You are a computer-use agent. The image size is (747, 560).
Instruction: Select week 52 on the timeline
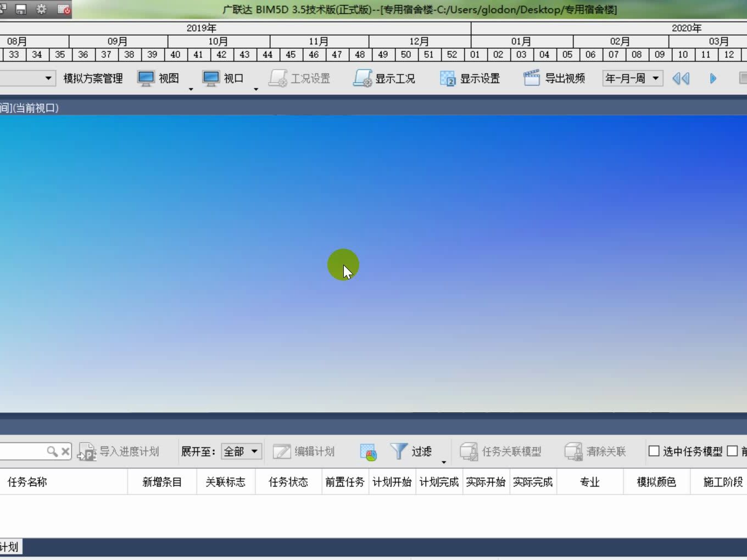click(x=452, y=54)
